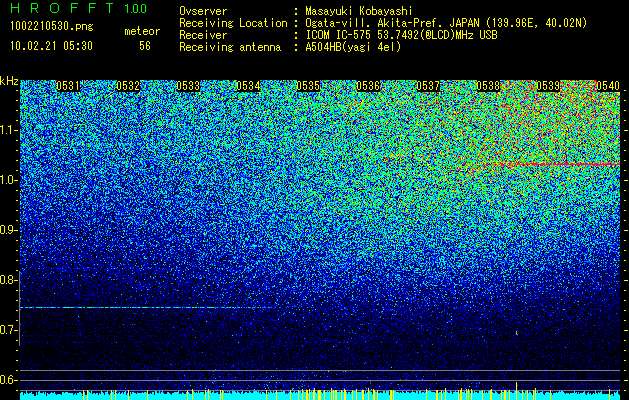Screen dimensions: 629x400
Task: Click the tall yellow spike in bottom strip
Action: click(516, 391)
